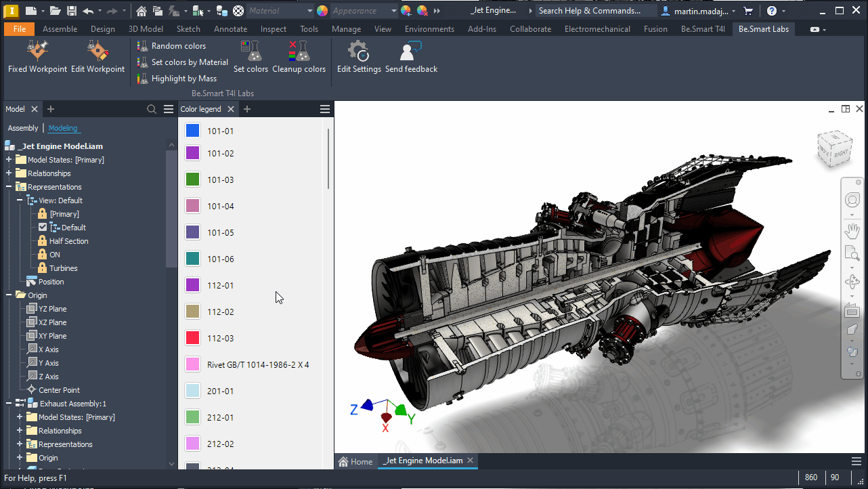Click the Fixed Workpoint tool icon

tap(37, 51)
